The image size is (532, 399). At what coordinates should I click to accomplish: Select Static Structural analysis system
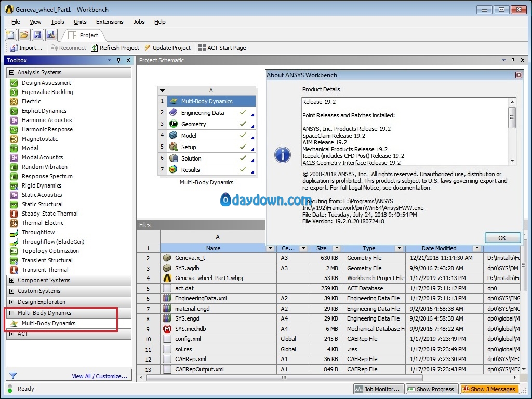(42, 204)
